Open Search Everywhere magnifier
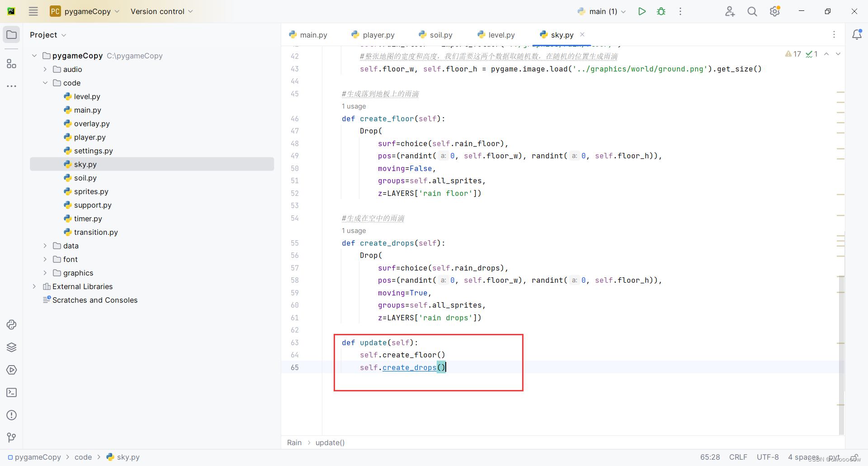Screen dimensions: 868x466 coord(752,11)
